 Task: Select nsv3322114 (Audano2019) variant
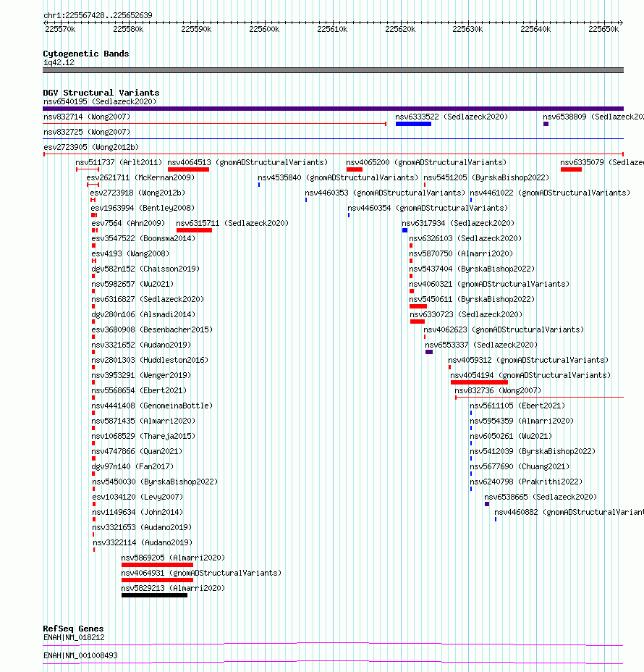click(x=143, y=542)
